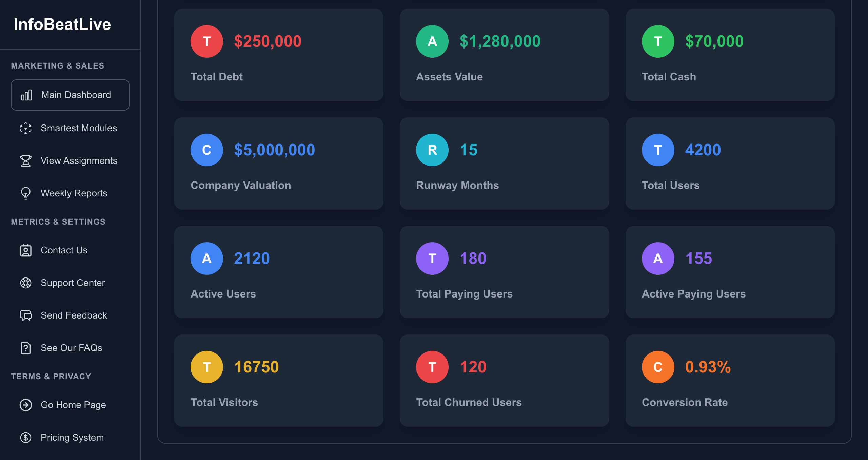Click the orange Conversion Rate circle badge
Viewport: 868px width, 460px height.
pyautogui.click(x=658, y=367)
